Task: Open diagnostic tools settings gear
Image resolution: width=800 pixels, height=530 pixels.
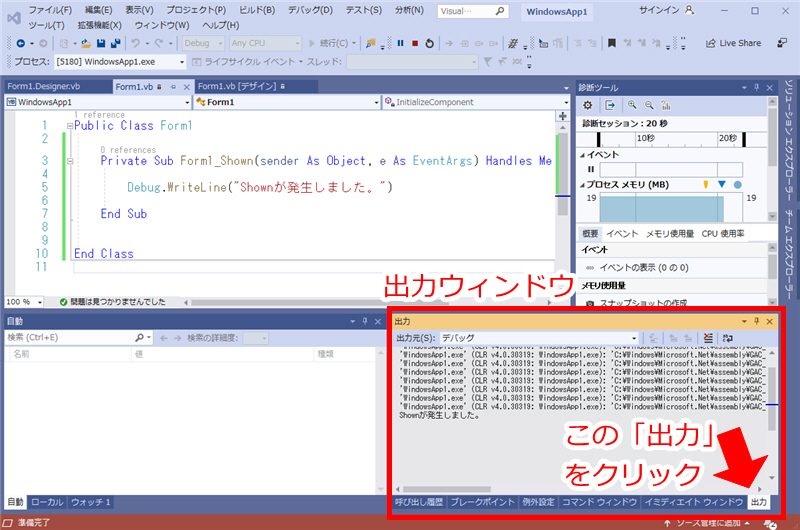Action: 588,105
